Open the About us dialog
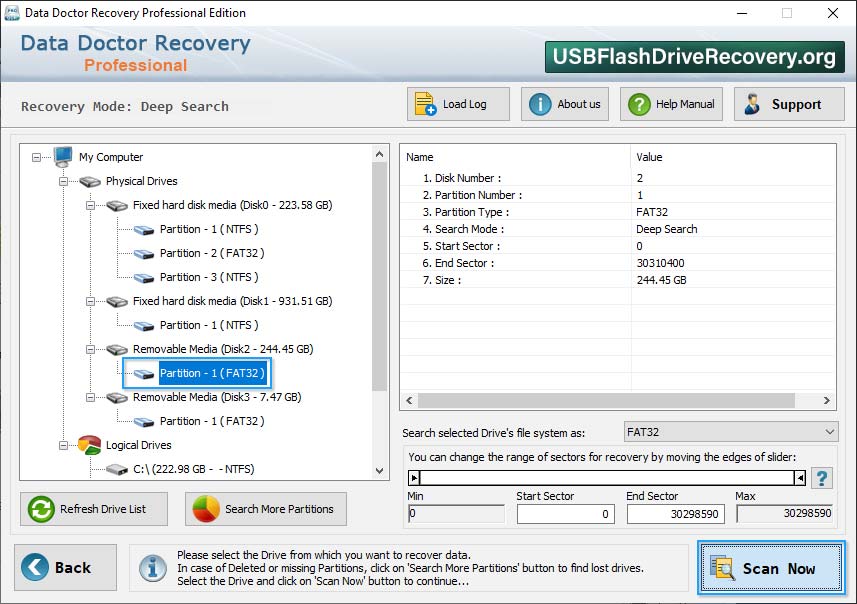This screenshot has width=857, height=604. [x=565, y=104]
